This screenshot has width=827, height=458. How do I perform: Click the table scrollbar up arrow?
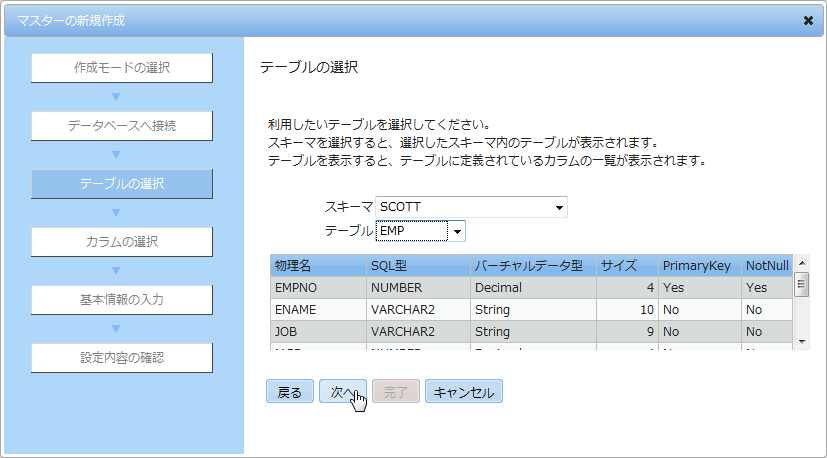[x=802, y=262]
